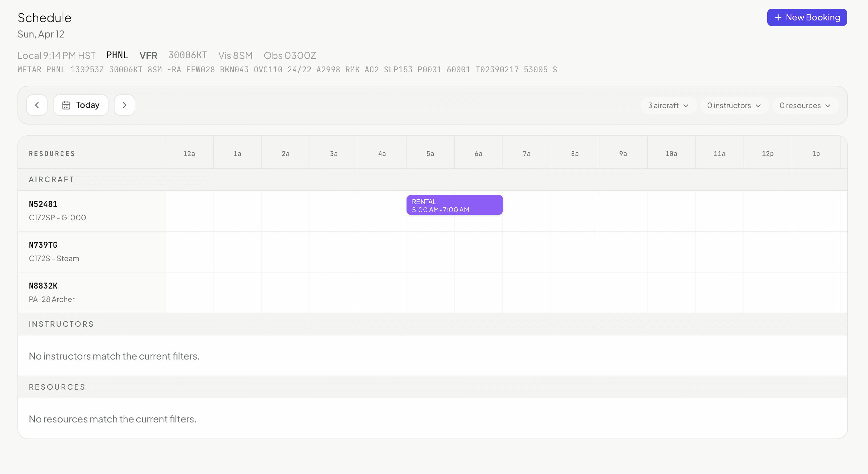Click the plus icon on New Booking
This screenshot has height=474, width=868.
778,17
